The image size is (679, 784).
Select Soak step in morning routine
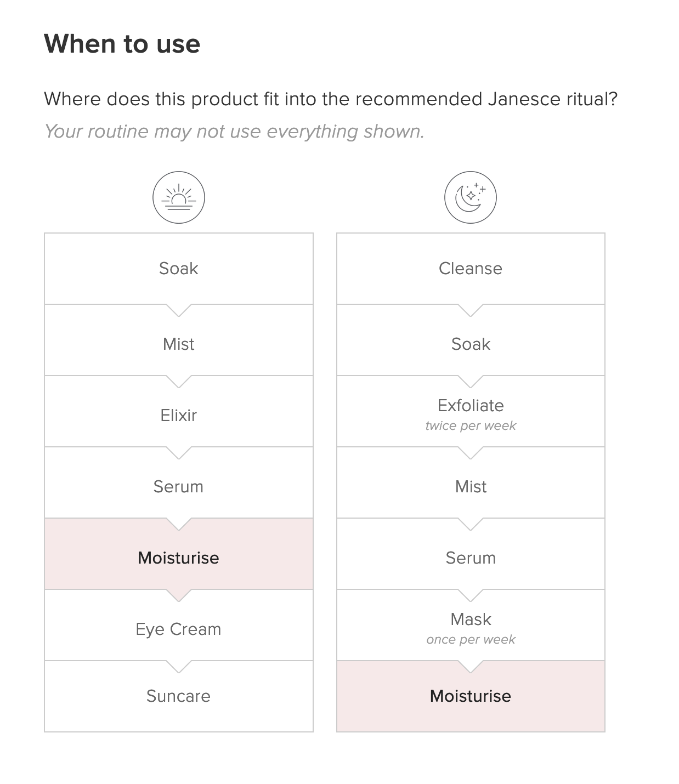coord(178,268)
